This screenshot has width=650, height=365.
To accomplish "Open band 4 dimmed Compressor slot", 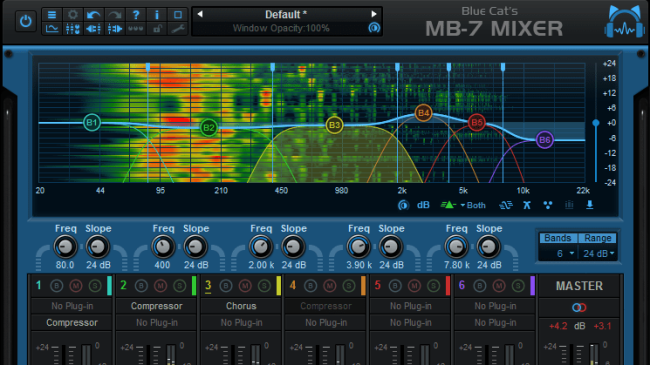I will 326,306.
